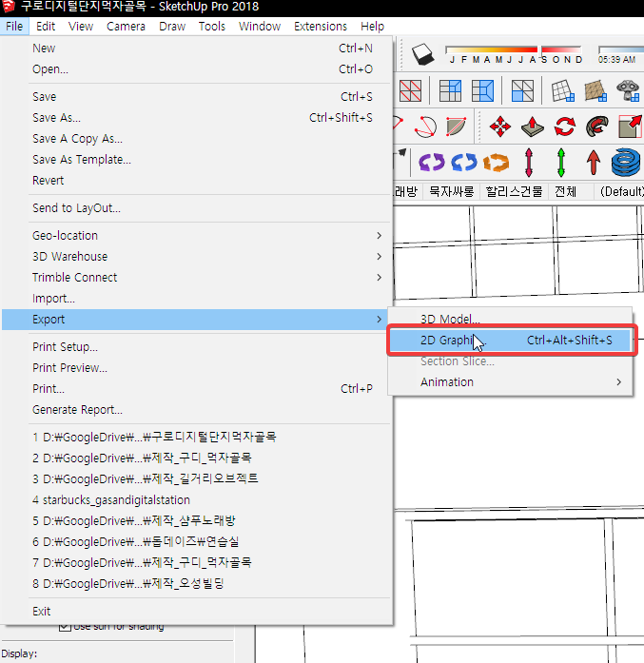This screenshot has width=644, height=663.
Task: Select Import from File menu
Action: pos(197,299)
